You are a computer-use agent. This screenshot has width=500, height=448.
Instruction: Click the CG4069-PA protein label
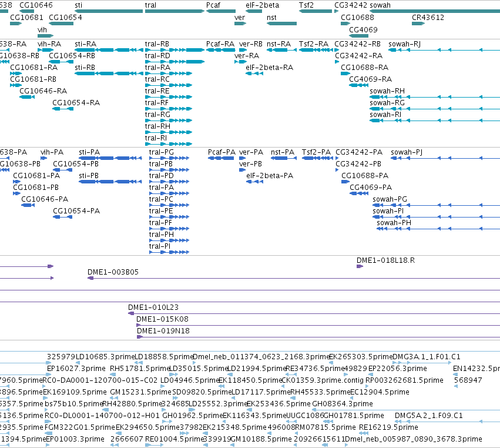[371, 188]
